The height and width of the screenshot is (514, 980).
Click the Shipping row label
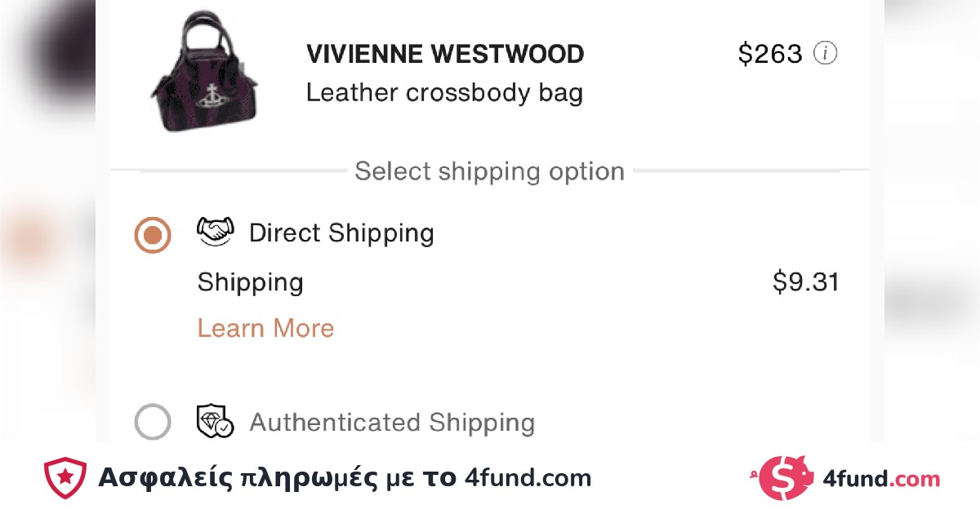tap(250, 282)
